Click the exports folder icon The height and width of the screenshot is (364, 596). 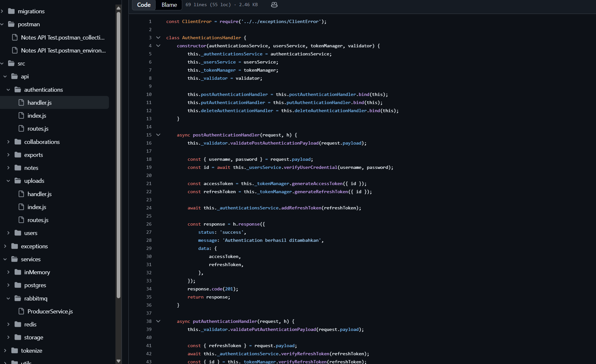click(x=18, y=155)
